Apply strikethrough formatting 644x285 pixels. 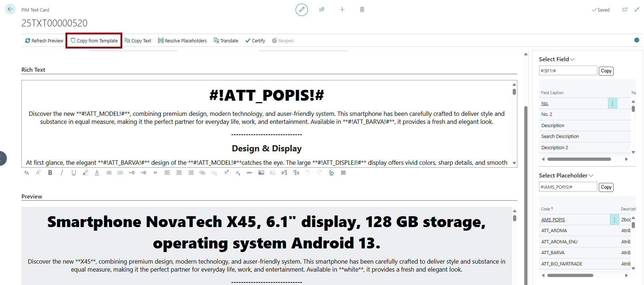click(x=249, y=173)
